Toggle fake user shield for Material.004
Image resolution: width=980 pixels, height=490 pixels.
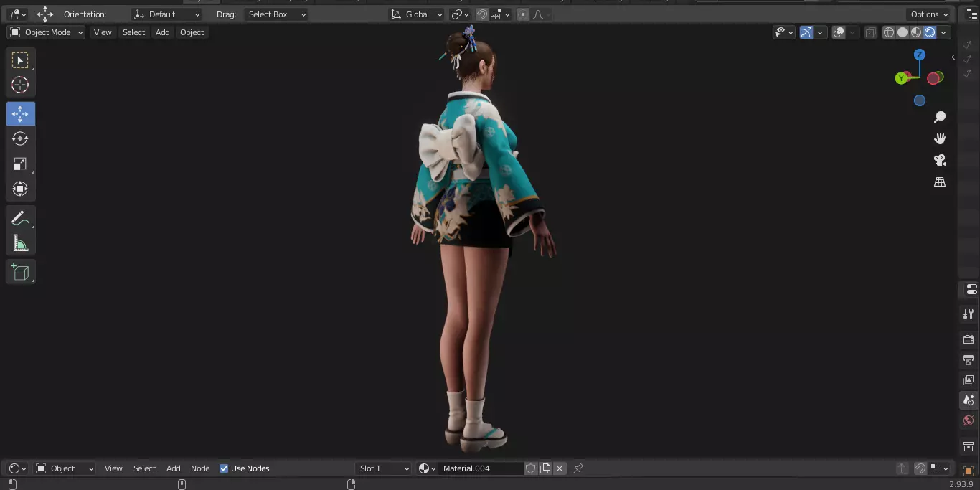click(x=531, y=468)
